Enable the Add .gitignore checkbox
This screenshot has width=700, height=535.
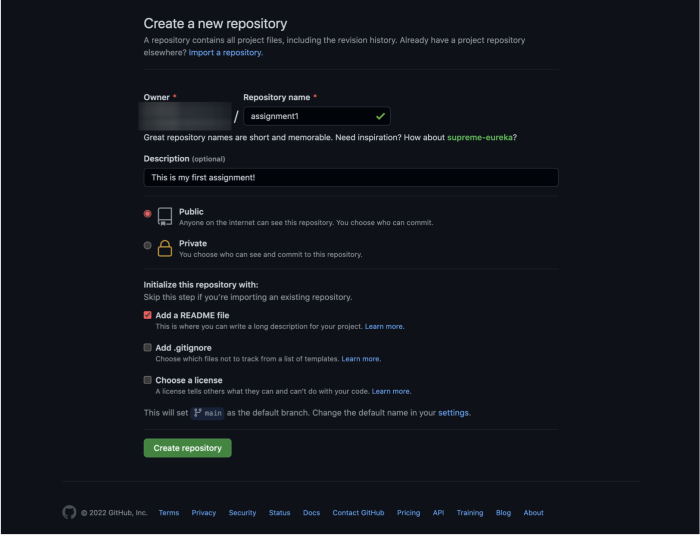(x=148, y=348)
